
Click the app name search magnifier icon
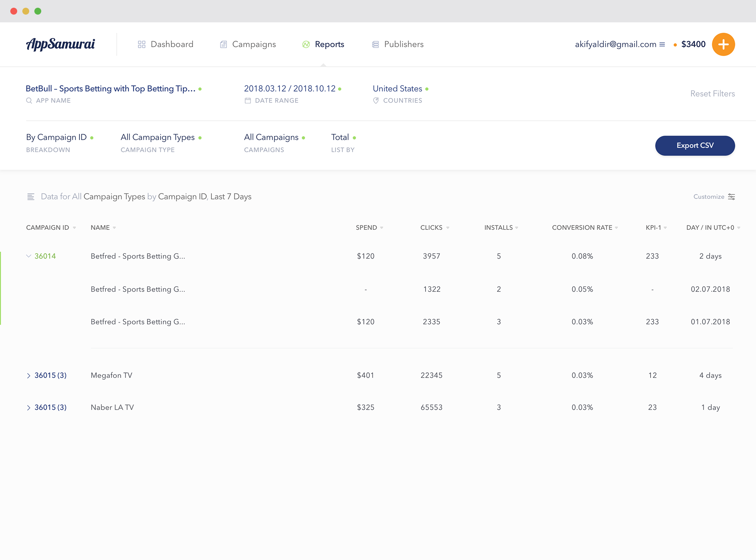tap(29, 100)
